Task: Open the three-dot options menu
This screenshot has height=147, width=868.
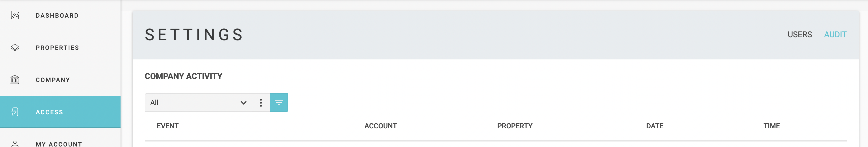Action: pos(261,103)
